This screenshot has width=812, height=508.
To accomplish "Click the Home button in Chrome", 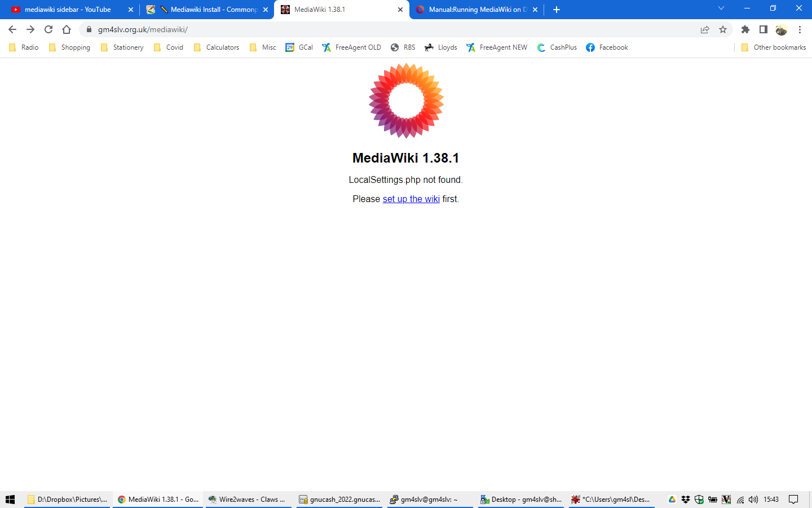I will coord(67,29).
